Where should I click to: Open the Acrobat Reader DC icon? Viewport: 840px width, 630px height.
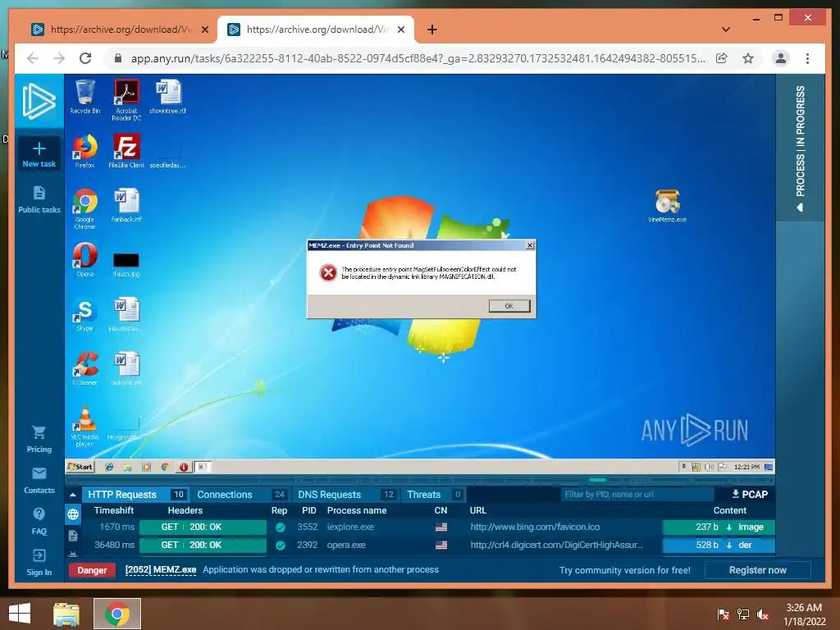tap(126, 99)
